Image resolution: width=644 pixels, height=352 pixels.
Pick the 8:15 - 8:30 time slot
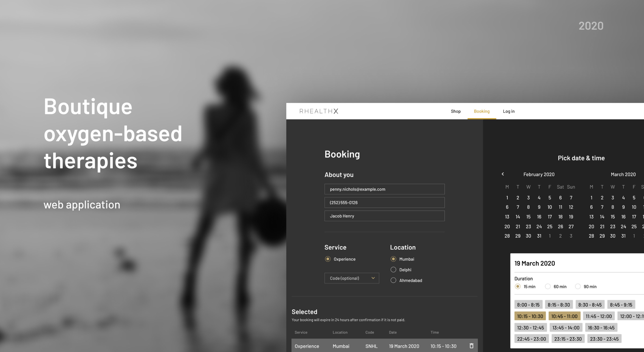559,305
